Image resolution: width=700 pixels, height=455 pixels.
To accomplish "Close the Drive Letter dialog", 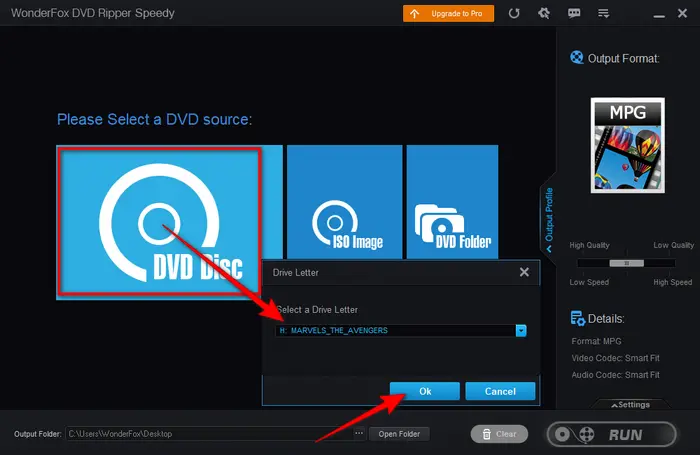I will 524,272.
